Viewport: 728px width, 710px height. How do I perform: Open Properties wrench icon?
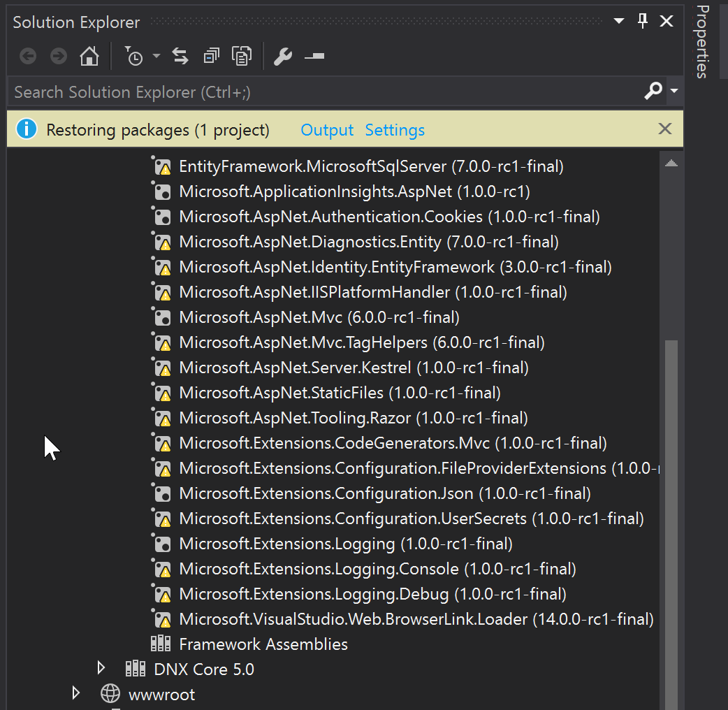[282, 57]
